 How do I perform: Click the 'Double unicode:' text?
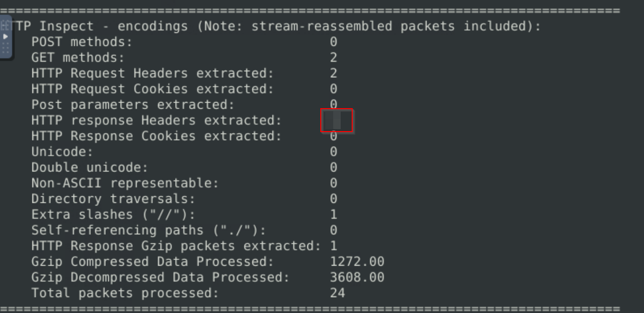pos(90,167)
